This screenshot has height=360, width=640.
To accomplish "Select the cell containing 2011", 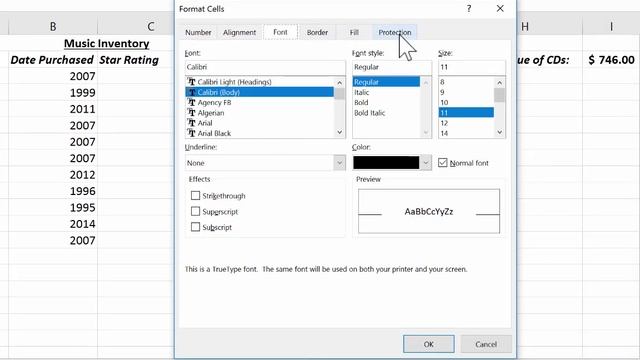I will point(53,109).
